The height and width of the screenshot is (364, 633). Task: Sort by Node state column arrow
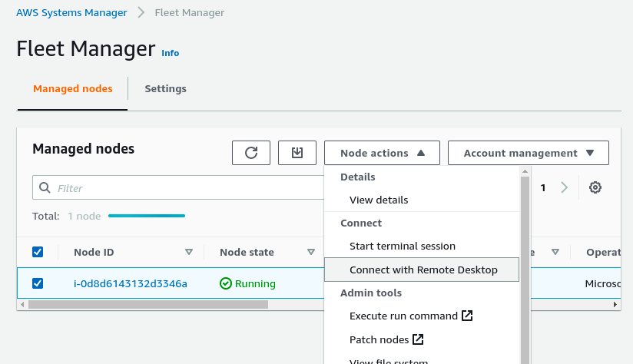311,252
